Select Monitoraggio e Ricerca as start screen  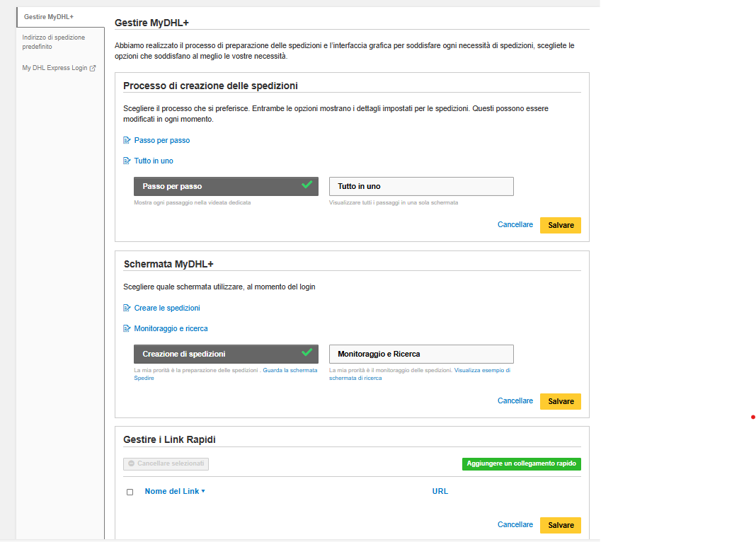pyautogui.click(x=420, y=354)
